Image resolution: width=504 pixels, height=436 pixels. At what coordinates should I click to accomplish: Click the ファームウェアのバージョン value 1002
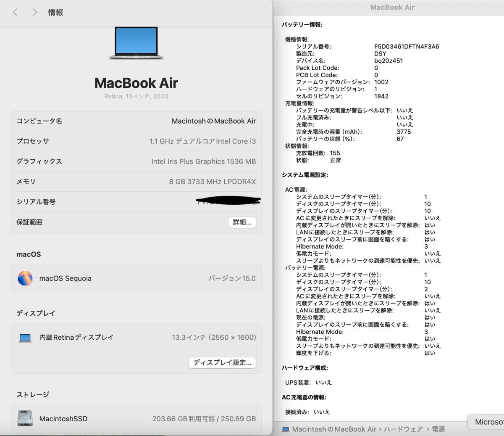(381, 82)
